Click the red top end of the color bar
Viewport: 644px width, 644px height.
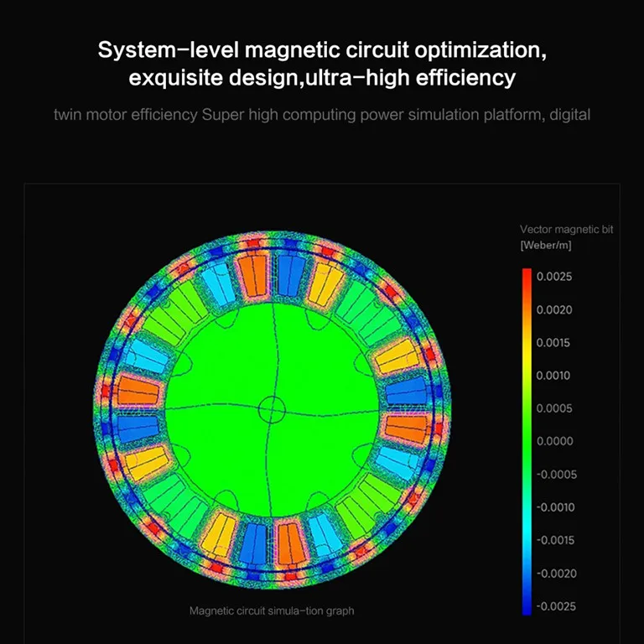coord(527,275)
